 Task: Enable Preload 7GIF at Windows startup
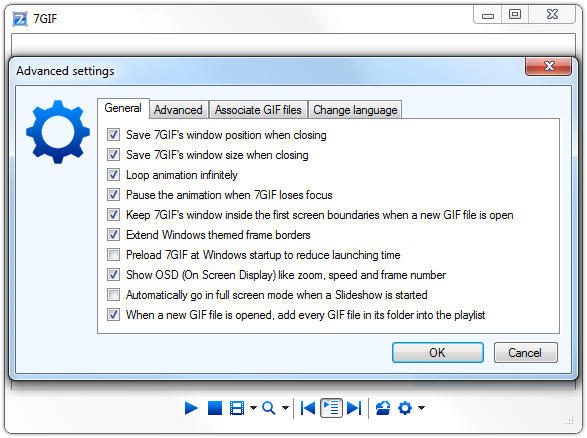pyautogui.click(x=113, y=255)
